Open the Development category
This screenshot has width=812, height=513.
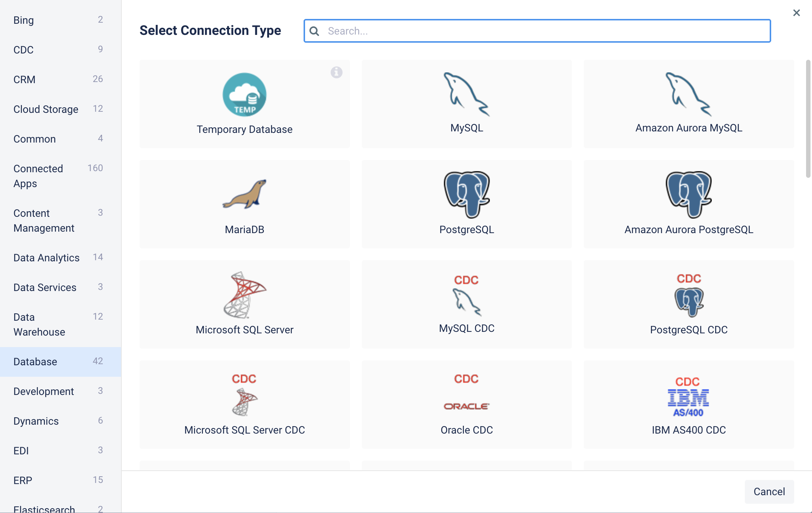point(60,391)
